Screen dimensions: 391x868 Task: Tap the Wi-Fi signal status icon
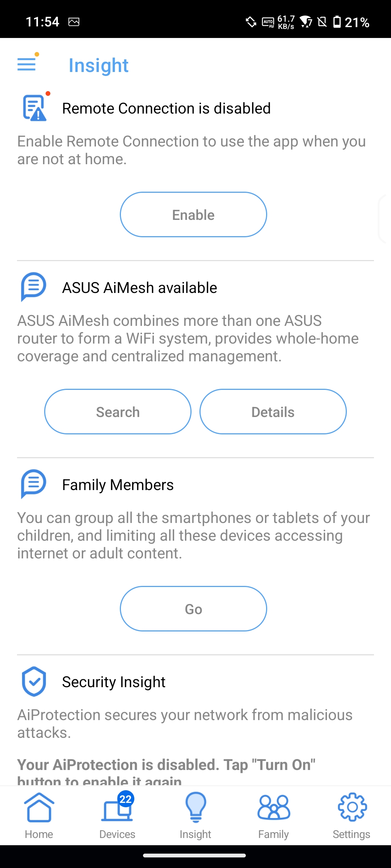pyautogui.click(x=306, y=22)
